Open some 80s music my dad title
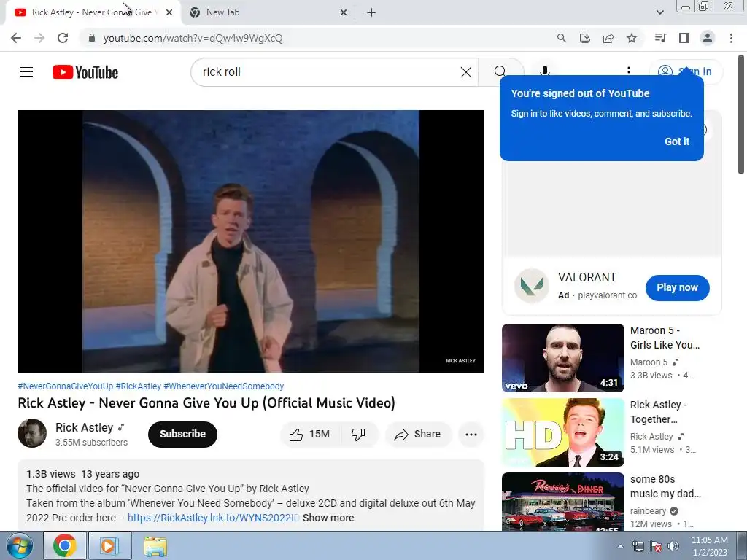 click(665, 486)
